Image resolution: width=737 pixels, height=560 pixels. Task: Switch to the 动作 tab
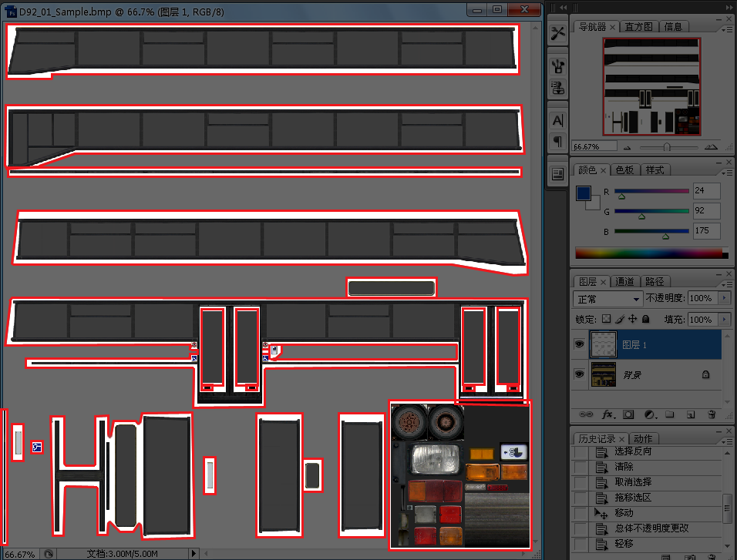pos(642,439)
